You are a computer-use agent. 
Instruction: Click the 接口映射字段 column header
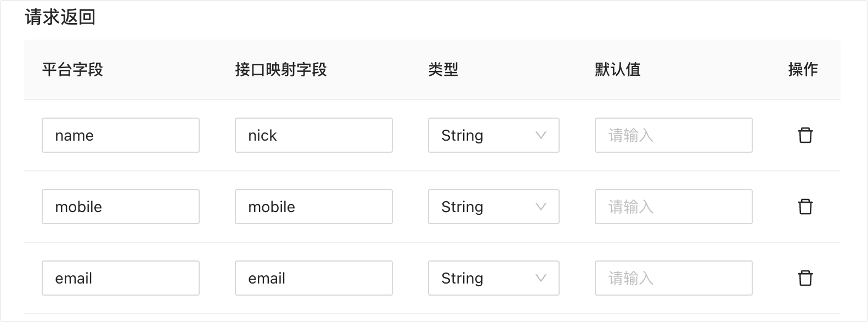[x=281, y=70]
